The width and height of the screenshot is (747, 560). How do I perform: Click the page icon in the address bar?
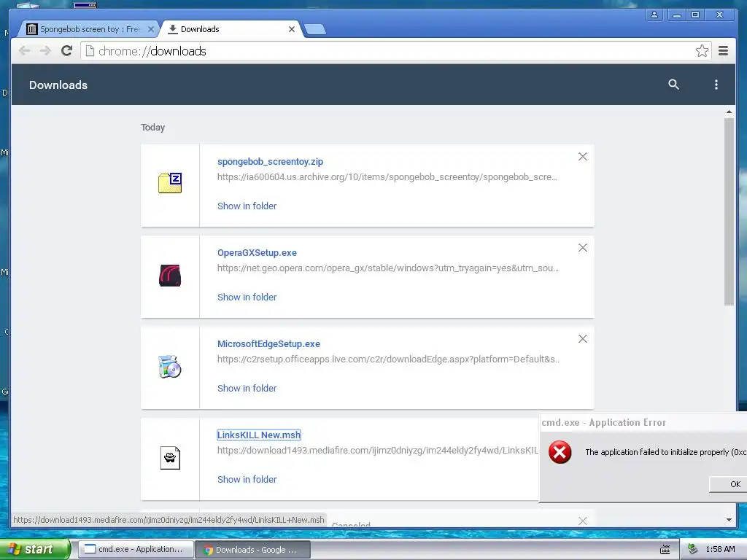tap(90, 51)
